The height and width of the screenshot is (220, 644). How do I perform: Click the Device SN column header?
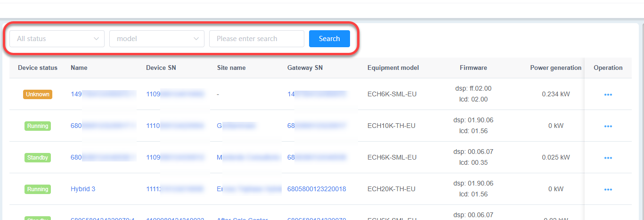pos(161,68)
